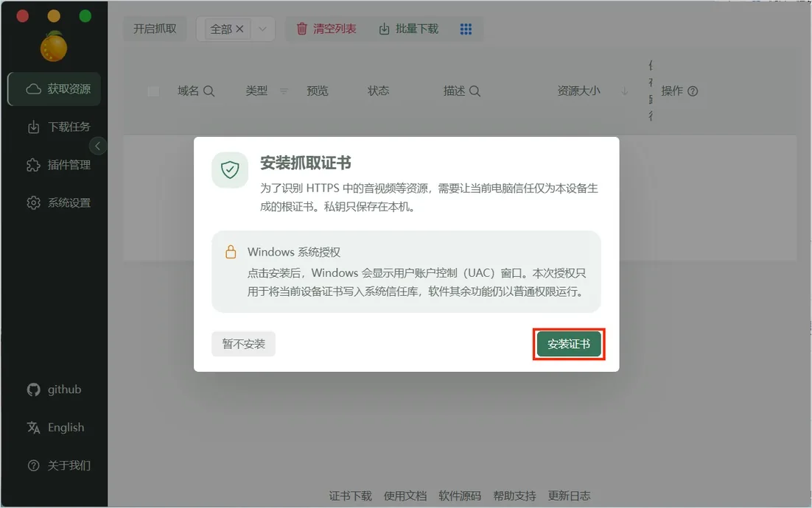Image resolution: width=812 pixels, height=508 pixels.
Task: Expand the 全部 type dropdown
Action: 262,29
